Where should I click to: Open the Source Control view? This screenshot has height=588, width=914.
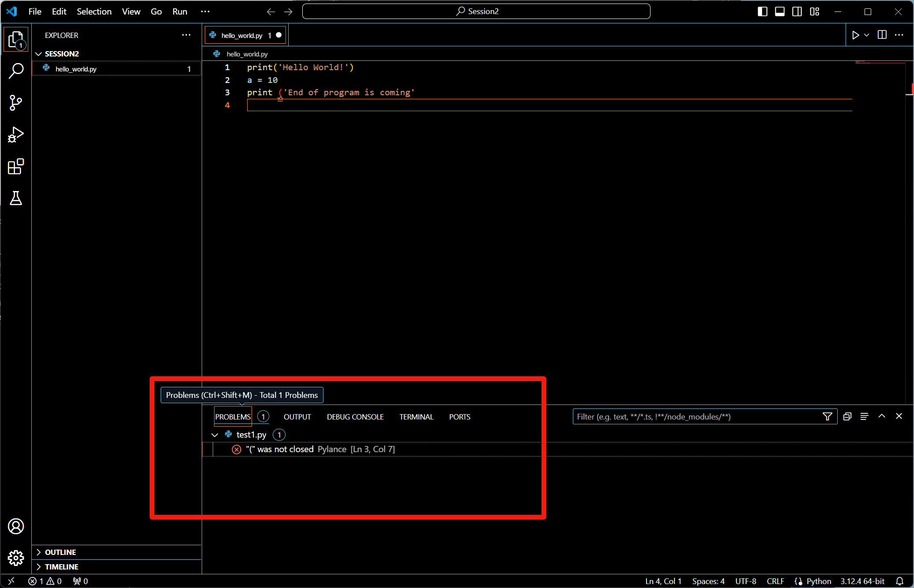16,103
